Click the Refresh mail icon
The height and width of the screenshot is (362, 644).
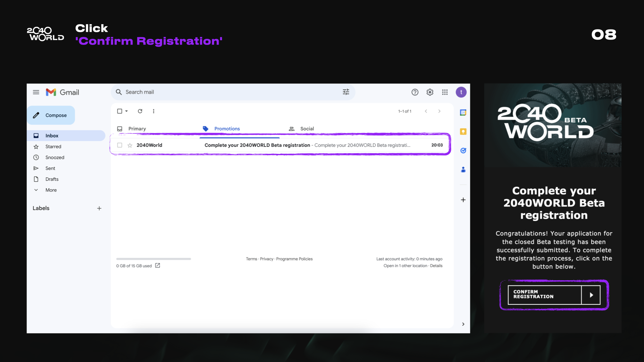140,111
